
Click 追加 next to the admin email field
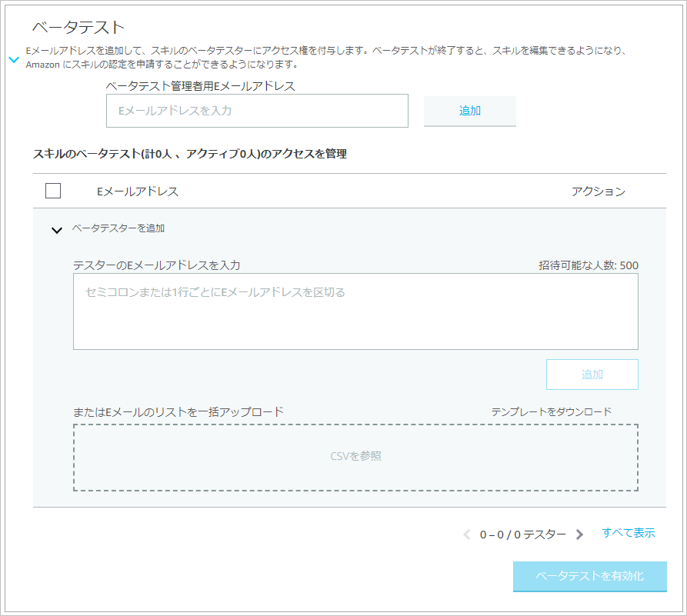click(469, 111)
